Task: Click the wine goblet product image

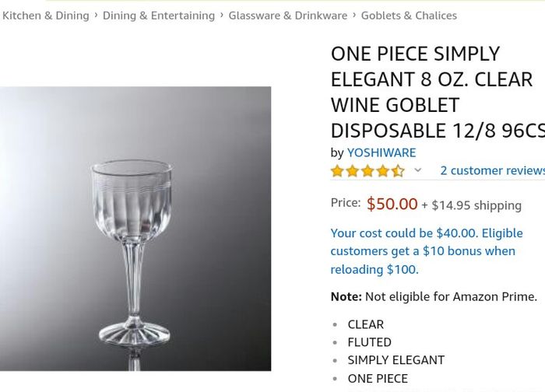Action: [135, 229]
